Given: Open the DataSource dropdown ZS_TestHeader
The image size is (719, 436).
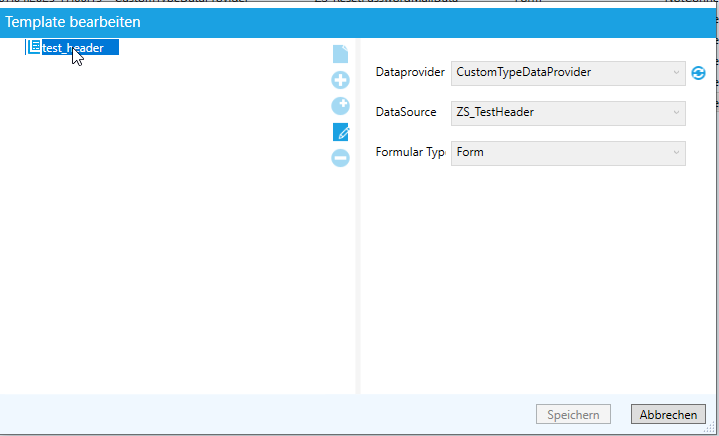Looking at the screenshot, I should 568,113.
